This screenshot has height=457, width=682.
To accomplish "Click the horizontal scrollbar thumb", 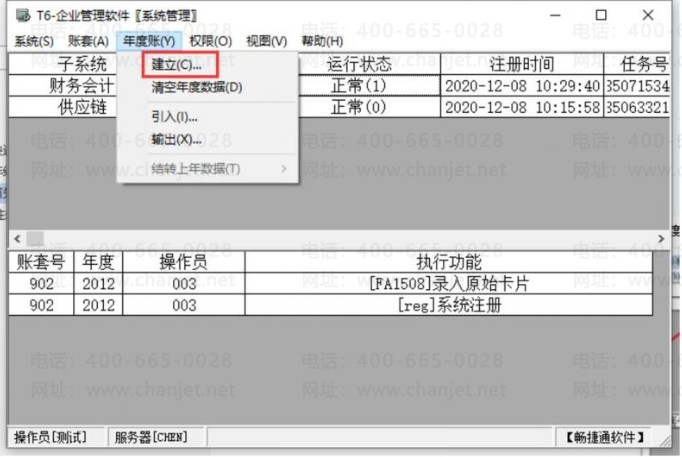I will click(x=35, y=239).
